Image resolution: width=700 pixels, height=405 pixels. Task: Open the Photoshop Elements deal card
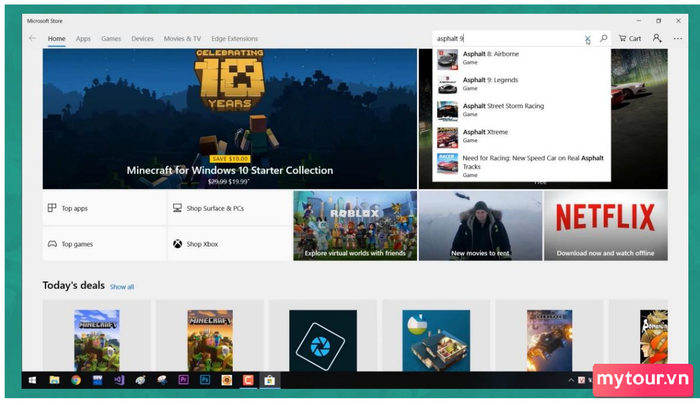(323, 336)
